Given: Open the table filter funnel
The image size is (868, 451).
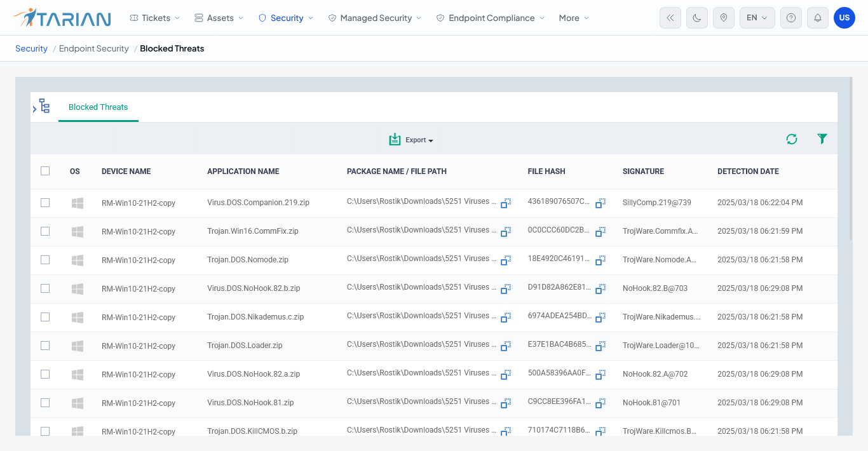Looking at the screenshot, I should (822, 138).
